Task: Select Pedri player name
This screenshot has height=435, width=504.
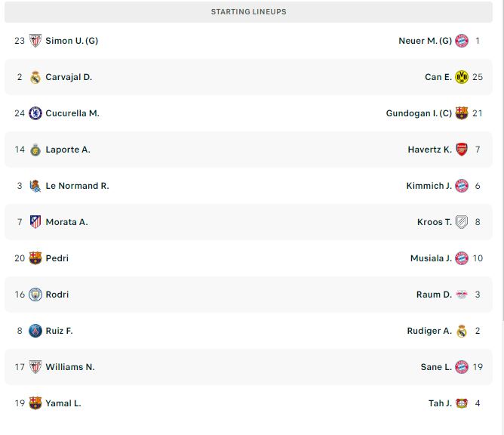Action: point(57,258)
